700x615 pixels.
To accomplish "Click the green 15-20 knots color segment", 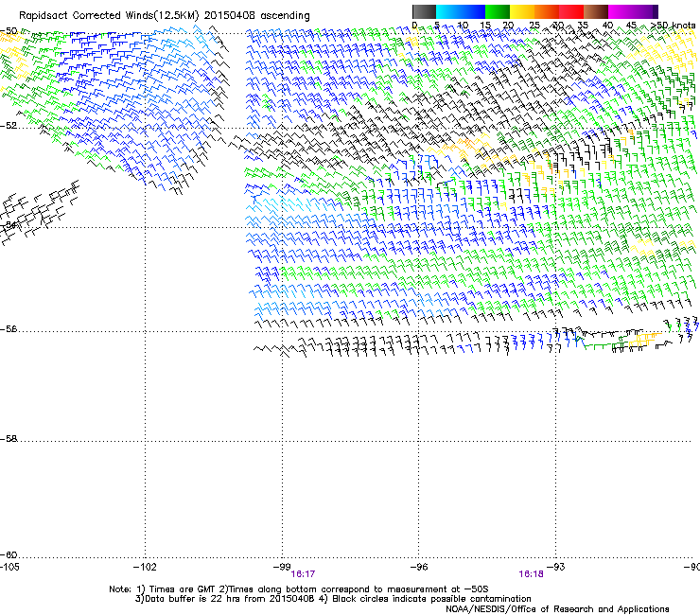I will [498, 11].
